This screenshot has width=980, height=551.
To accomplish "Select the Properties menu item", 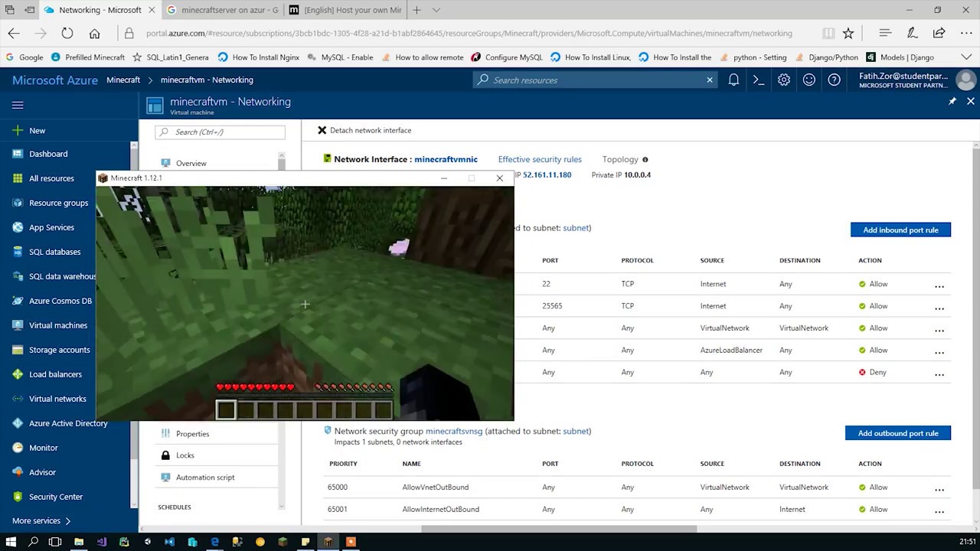I will (x=192, y=434).
